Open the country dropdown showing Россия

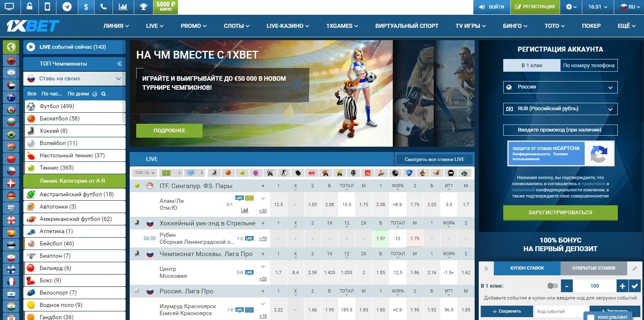[560, 87]
